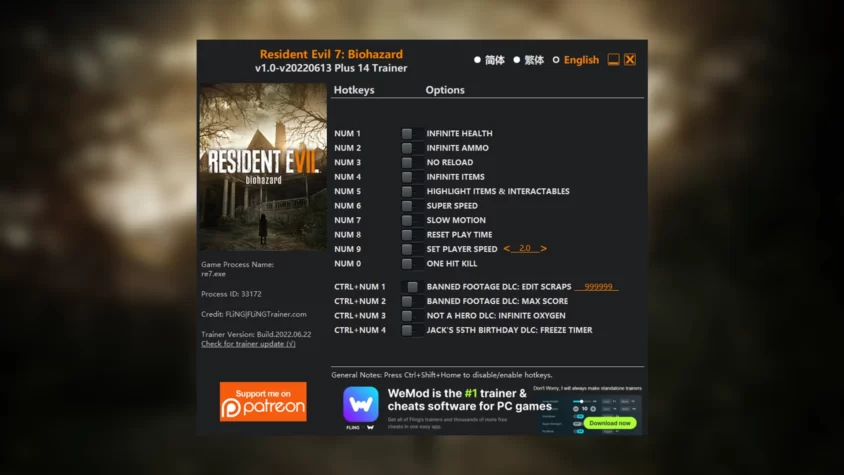Screen dimensions: 844x475
Task: Close the trainer with the X icon
Action: pos(630,60)
